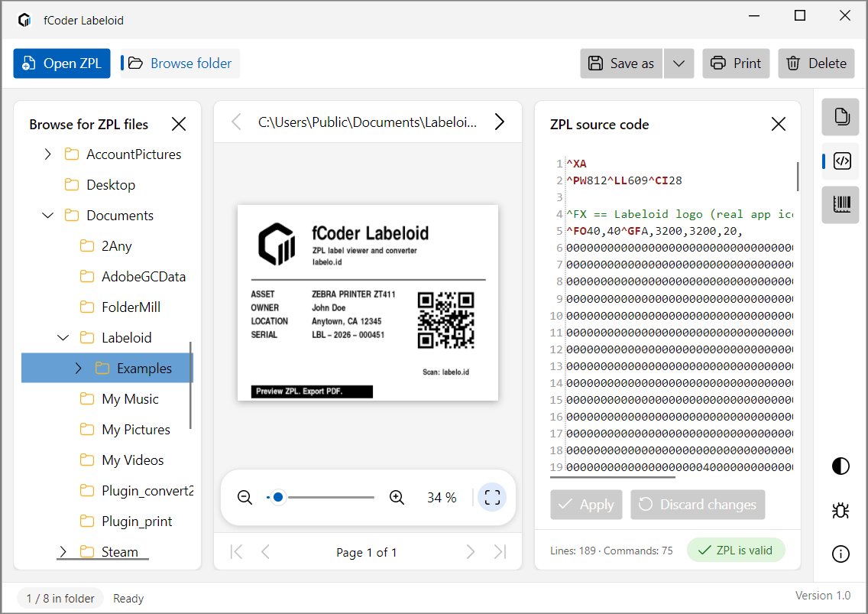The height and width of the screenshot is (614, 868).
Task: Toggle dark/light theme contrast icon
Action: click(x=840, y=466)
